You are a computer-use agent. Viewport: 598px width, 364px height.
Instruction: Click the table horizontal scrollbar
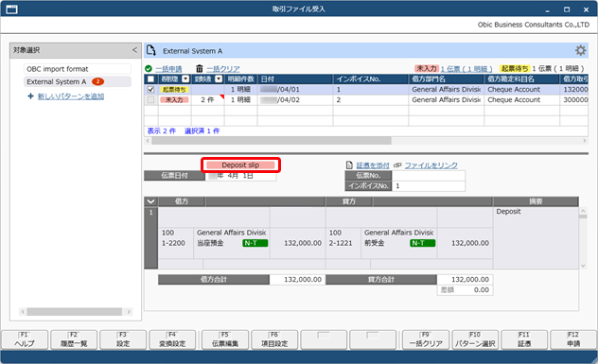272,141
